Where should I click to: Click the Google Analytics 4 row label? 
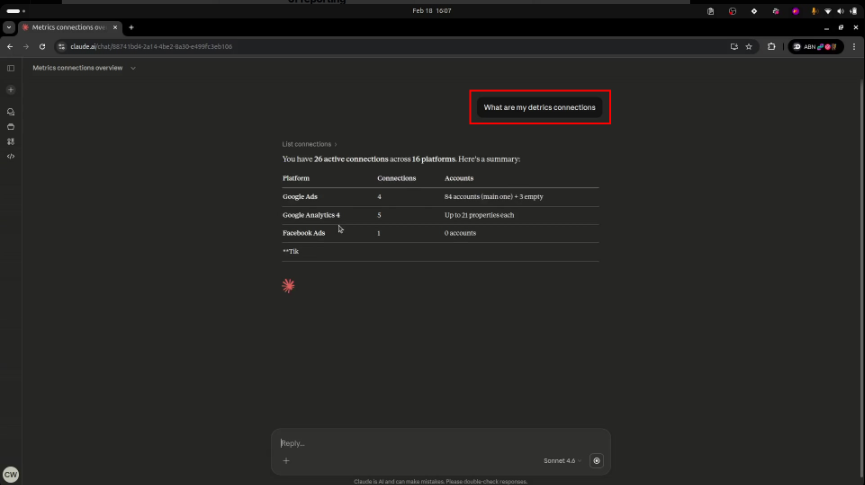(x=311, y=215)
